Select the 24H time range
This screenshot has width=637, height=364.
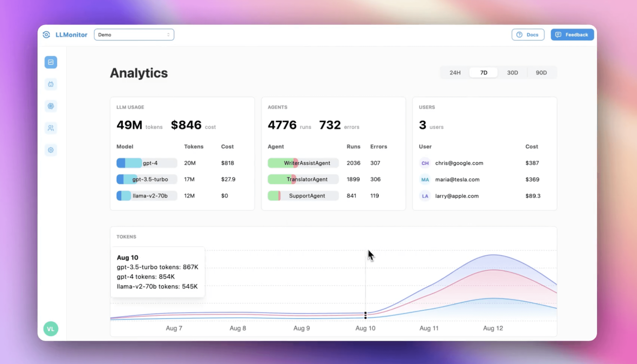coord(455,73)
